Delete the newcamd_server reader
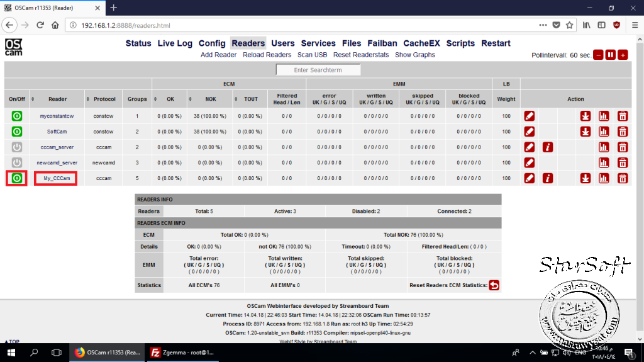 (x=623, y=163)
